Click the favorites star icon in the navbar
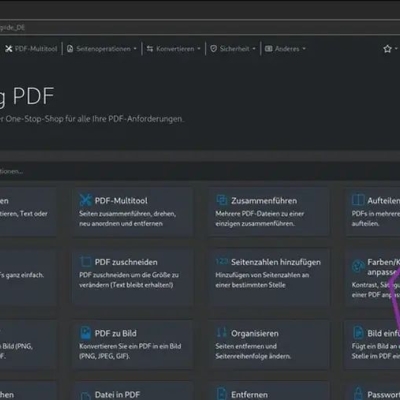This screenshot has height=400, width=400. [387, 49]
